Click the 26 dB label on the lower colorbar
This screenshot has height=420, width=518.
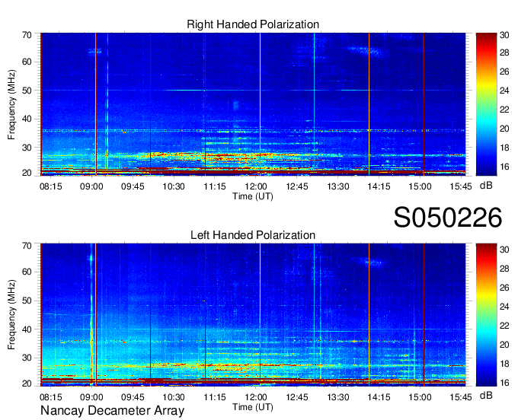504,288
